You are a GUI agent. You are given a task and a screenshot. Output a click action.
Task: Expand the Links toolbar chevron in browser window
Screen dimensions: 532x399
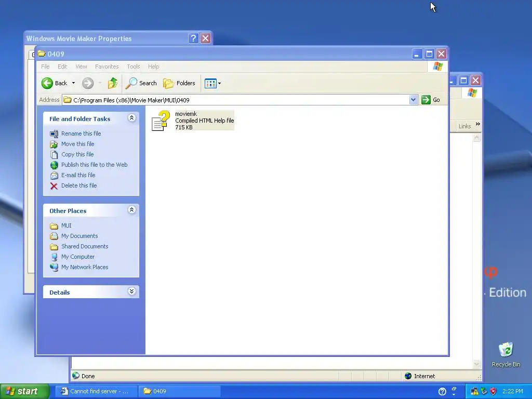tap(478, 124)
